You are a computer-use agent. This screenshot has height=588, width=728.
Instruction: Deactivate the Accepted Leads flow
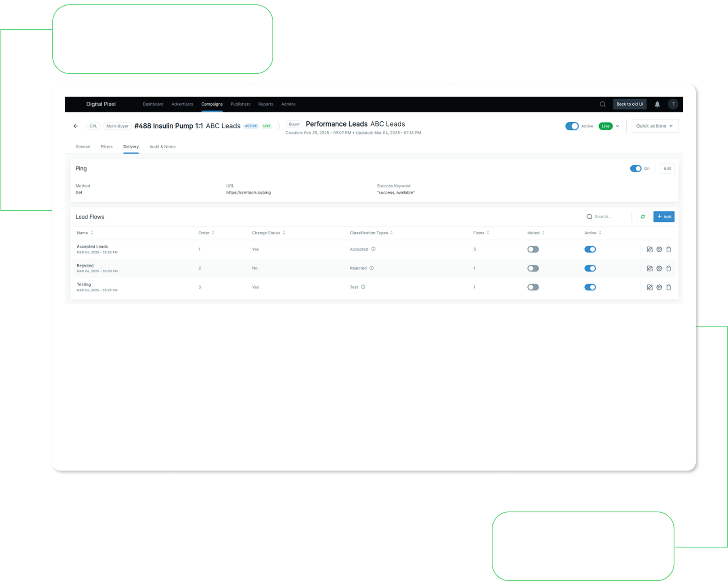590,249
